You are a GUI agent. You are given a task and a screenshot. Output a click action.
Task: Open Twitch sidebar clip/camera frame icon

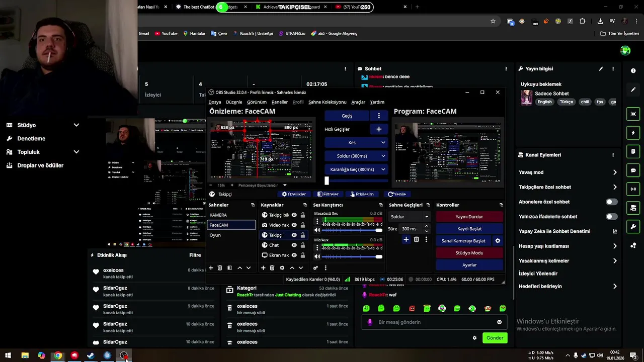[x=633, y=114]
